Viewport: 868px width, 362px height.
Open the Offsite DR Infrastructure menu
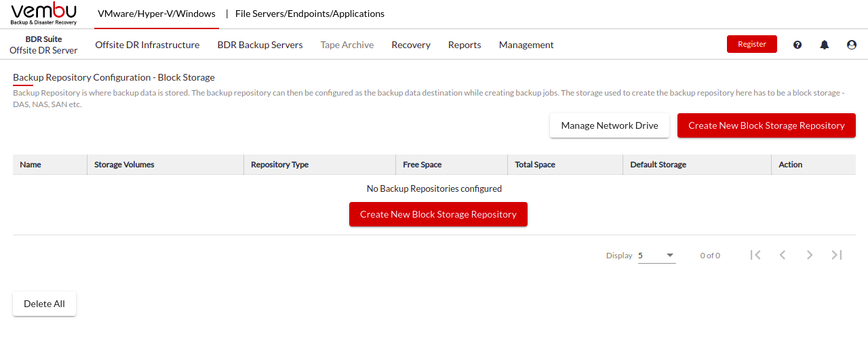coord(147,45)
